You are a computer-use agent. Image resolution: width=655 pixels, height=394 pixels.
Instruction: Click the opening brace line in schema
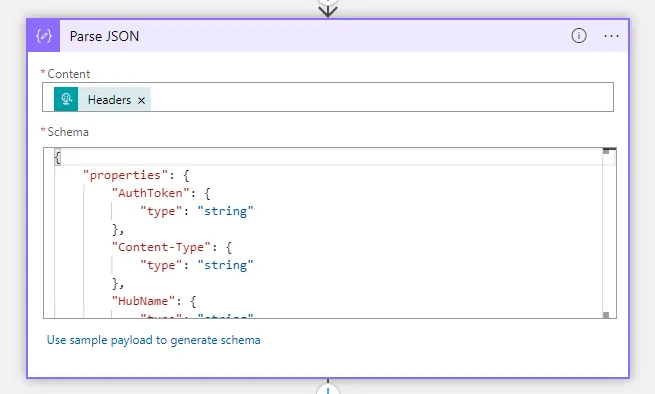click(x=57, y=157)
